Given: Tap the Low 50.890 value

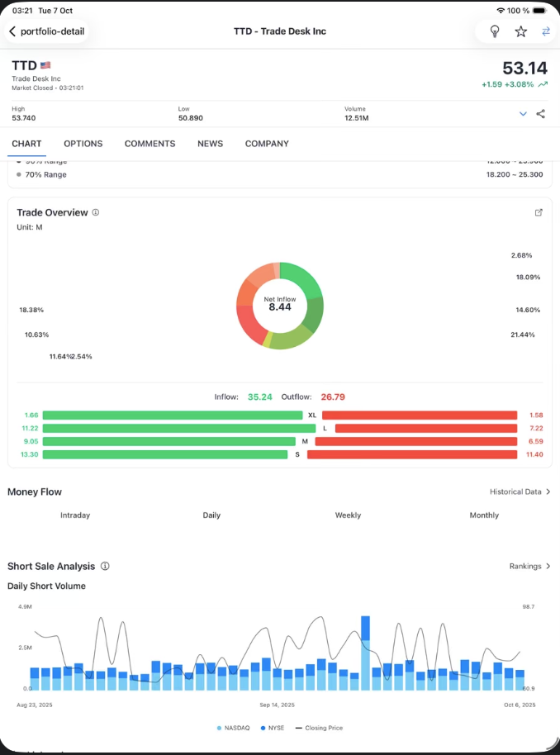Looking at the screenshot, I should [190, 118].
